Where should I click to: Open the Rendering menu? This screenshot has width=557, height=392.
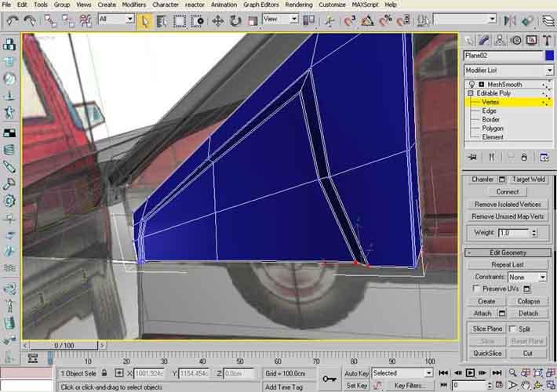298,5
